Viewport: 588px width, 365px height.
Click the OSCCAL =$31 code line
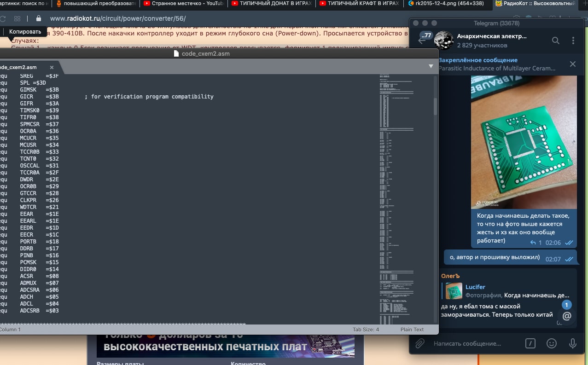pos(30,166)
